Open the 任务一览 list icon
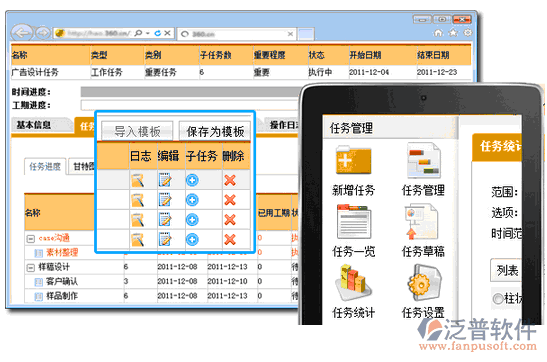 point(353,222)
